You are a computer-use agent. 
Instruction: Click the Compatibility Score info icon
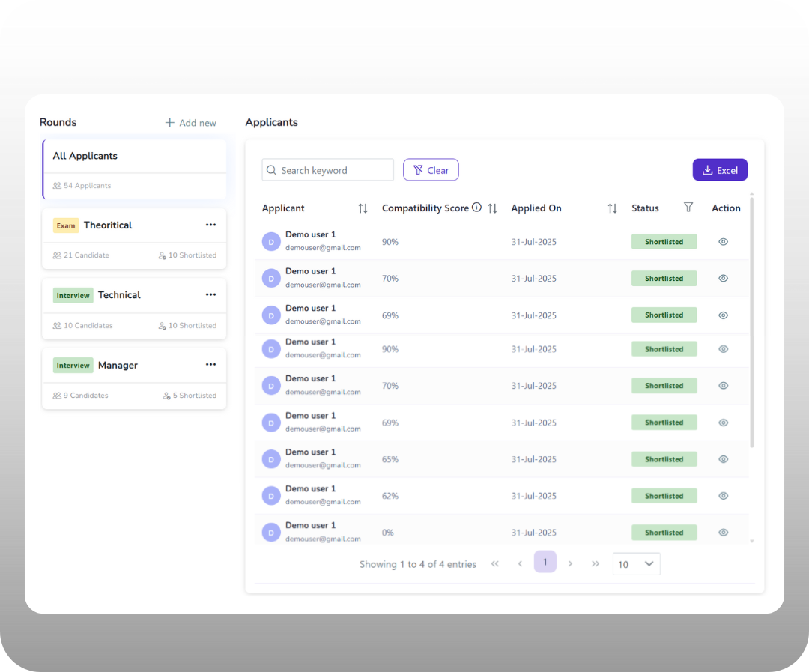[x=476, y=208]
